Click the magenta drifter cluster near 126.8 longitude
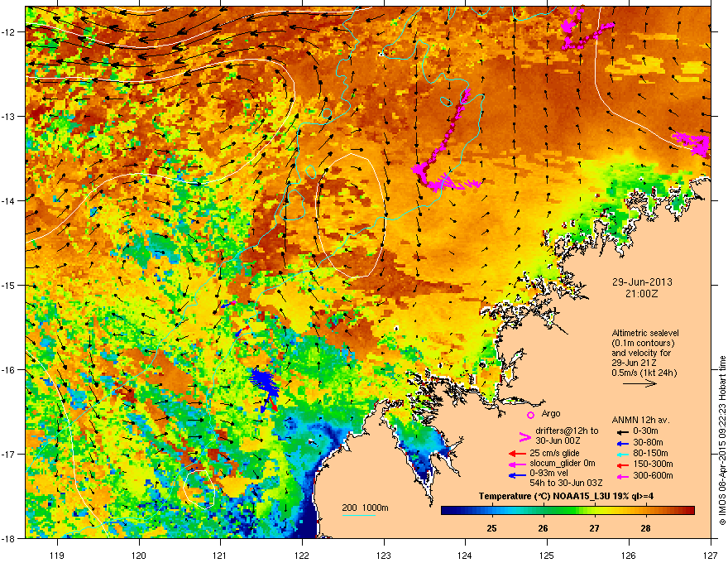 [692, 143]
